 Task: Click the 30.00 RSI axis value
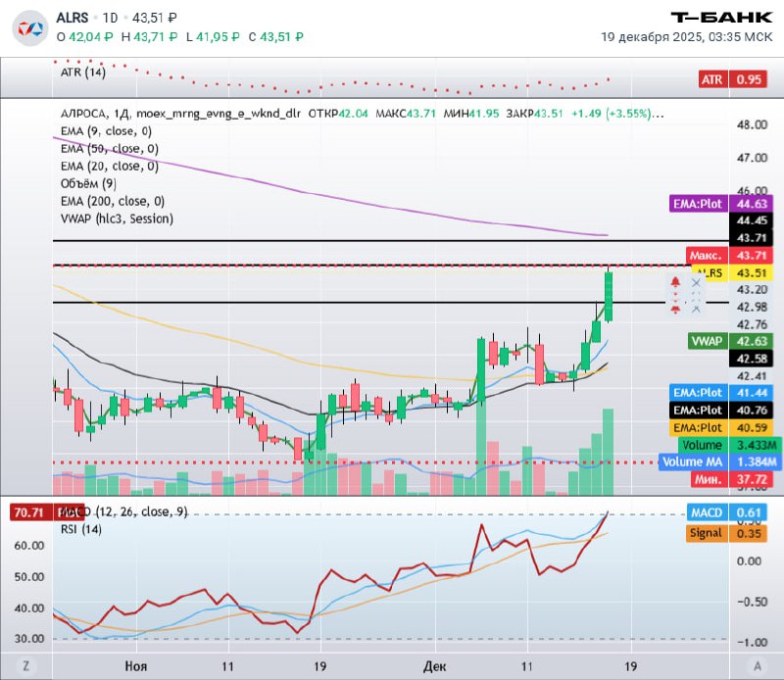[29, 639]
